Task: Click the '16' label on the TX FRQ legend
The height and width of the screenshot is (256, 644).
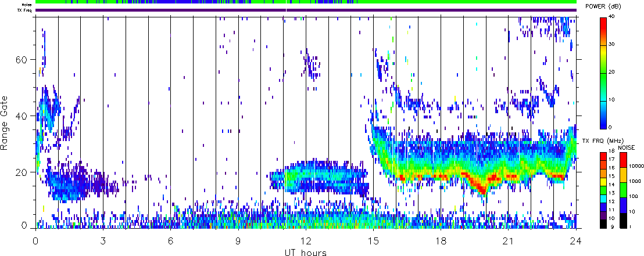Action: (x=611, y=168)
